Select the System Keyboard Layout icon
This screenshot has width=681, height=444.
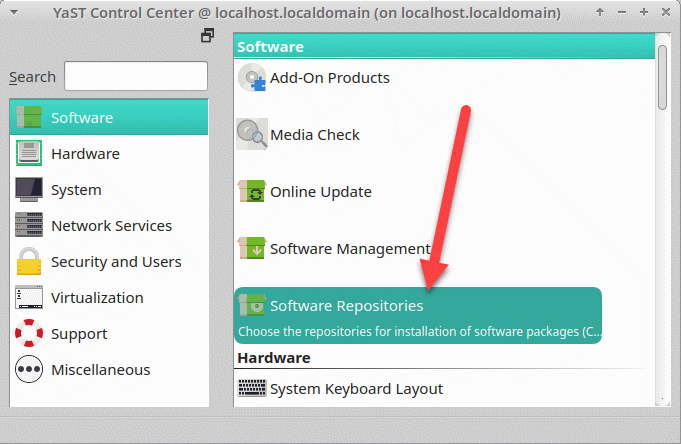point(252,388)
